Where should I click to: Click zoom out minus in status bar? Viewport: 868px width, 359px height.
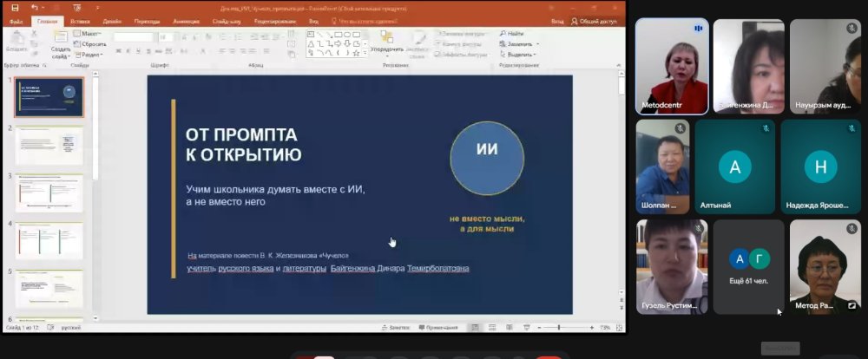540,328
